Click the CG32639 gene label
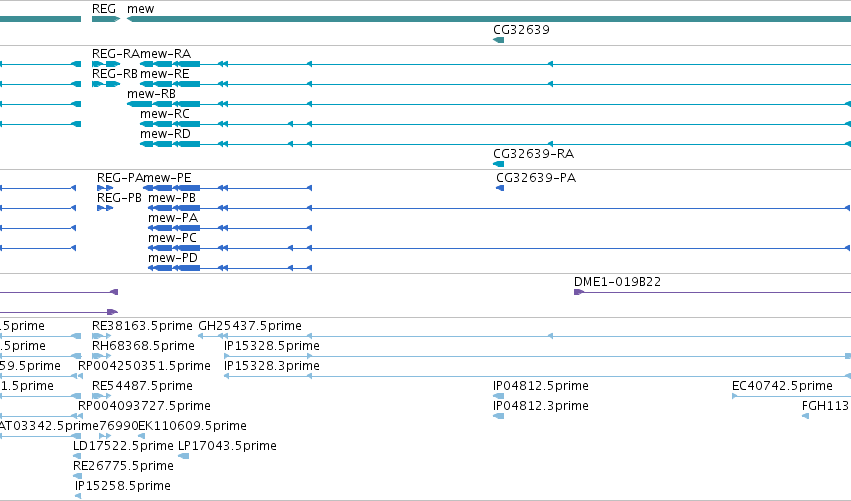Viewport: 851px width, 501px height. coord(521,30)
